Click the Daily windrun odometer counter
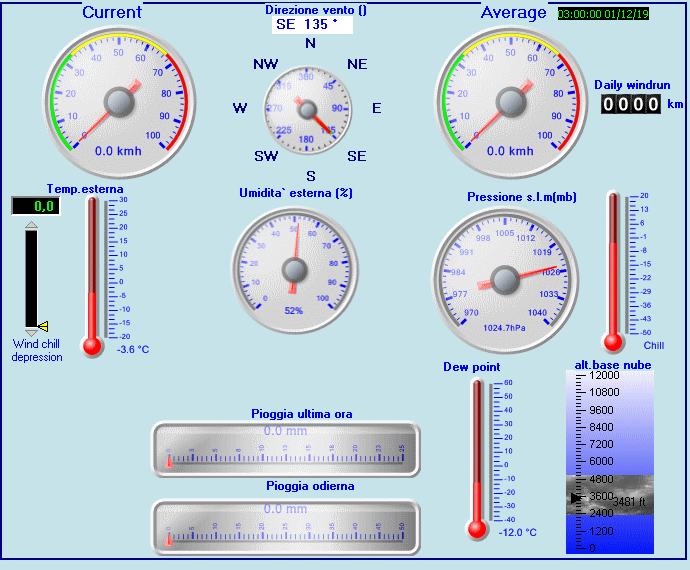The image size is (690, 570). coord(631,104)
